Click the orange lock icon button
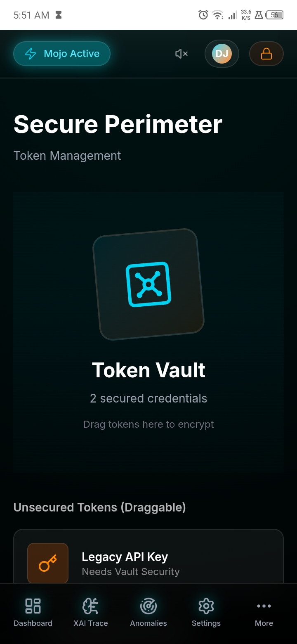This screenshot has width=297, height=644. (x=266, y=54)
